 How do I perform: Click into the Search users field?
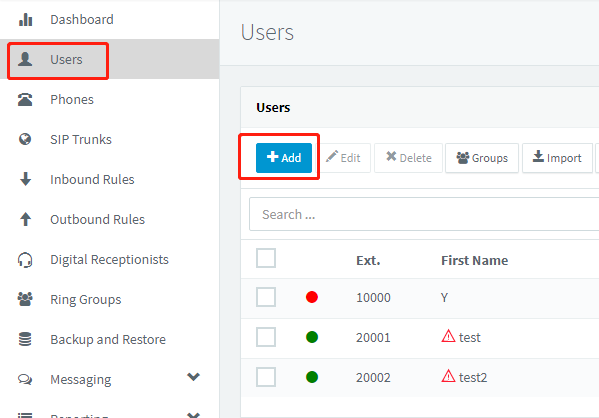pos(424,214)
